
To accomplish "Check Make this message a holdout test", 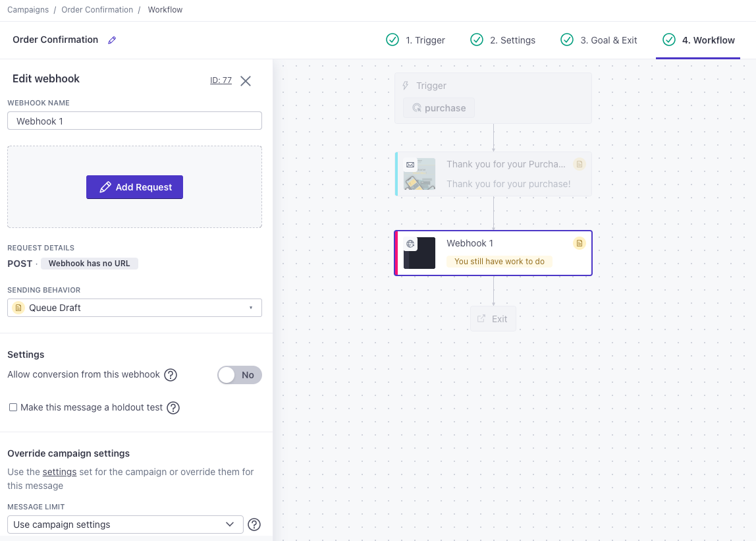I will (x=13, y=408).
